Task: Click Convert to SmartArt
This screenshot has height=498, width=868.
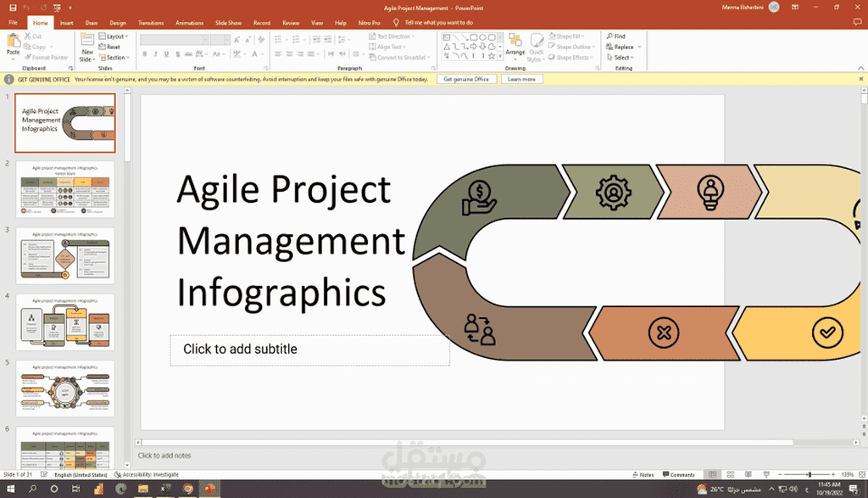Action: pos(400,58)
